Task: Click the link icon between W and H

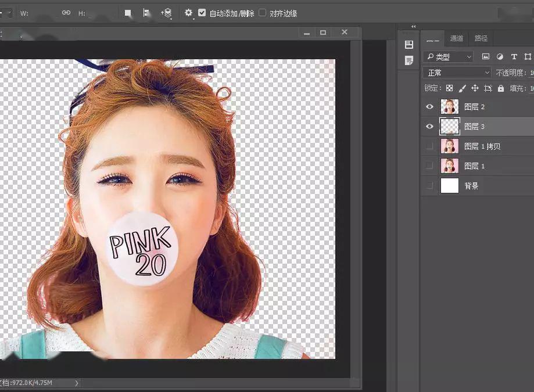Action: click(x=66, y=13)
